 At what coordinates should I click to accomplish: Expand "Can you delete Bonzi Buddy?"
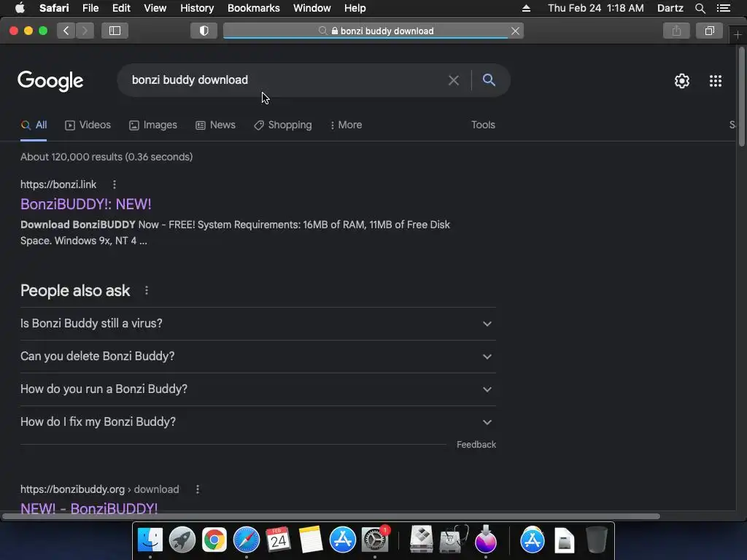258,357
